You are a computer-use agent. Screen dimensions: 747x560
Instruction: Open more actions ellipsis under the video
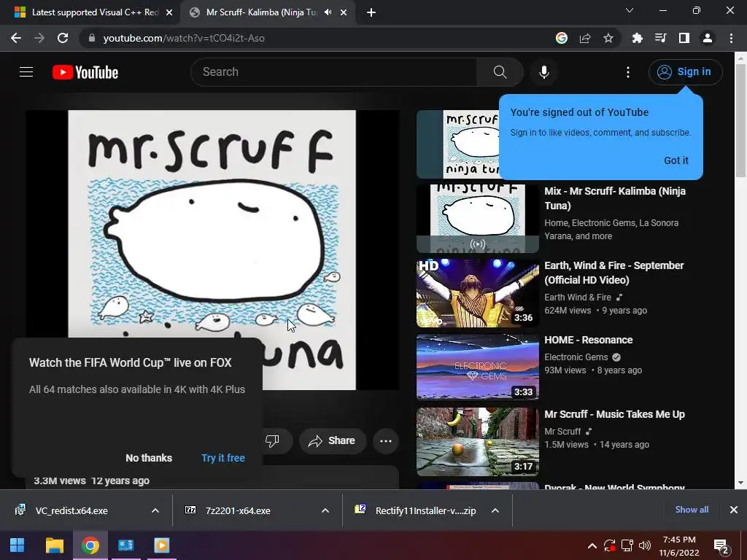pos(386,441)
